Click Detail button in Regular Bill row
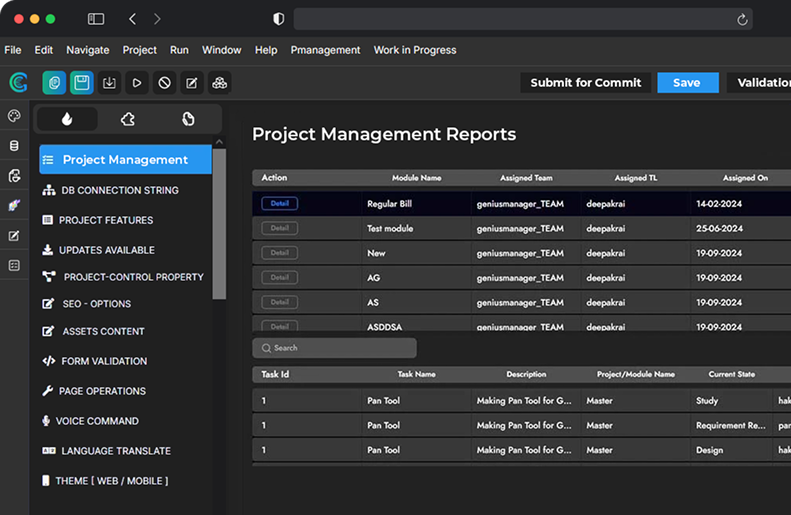The image size is (791, 515). (280, 203)
